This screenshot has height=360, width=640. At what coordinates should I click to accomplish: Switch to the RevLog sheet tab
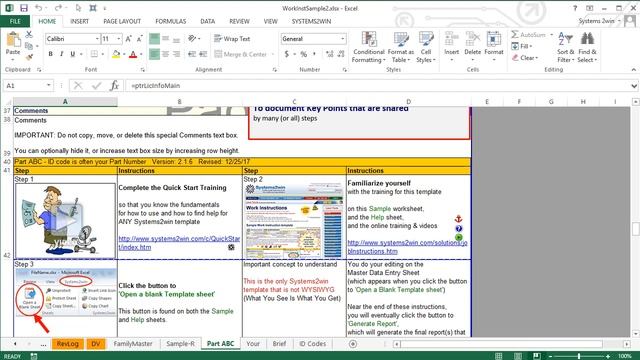[68, 344]
